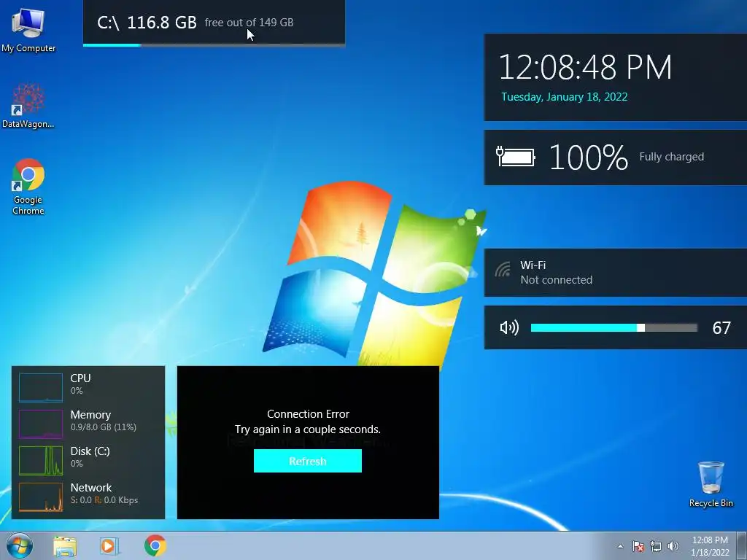
Task: Click the Disk (C:) label
Action: [x=90, y=451]
